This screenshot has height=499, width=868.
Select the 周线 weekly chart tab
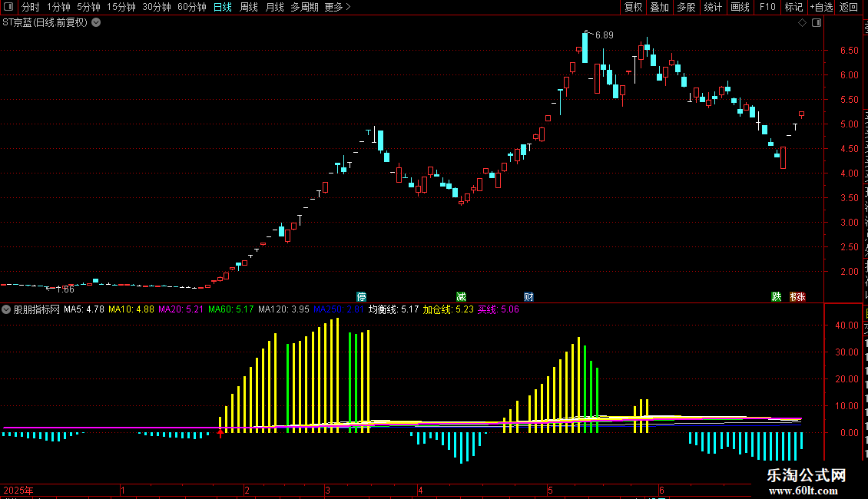[249, 7]
